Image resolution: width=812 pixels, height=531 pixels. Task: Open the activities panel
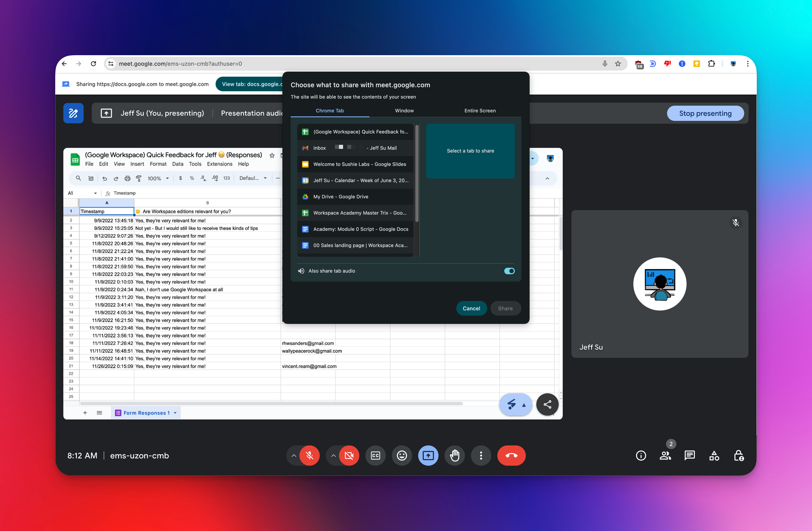[714, 456]
